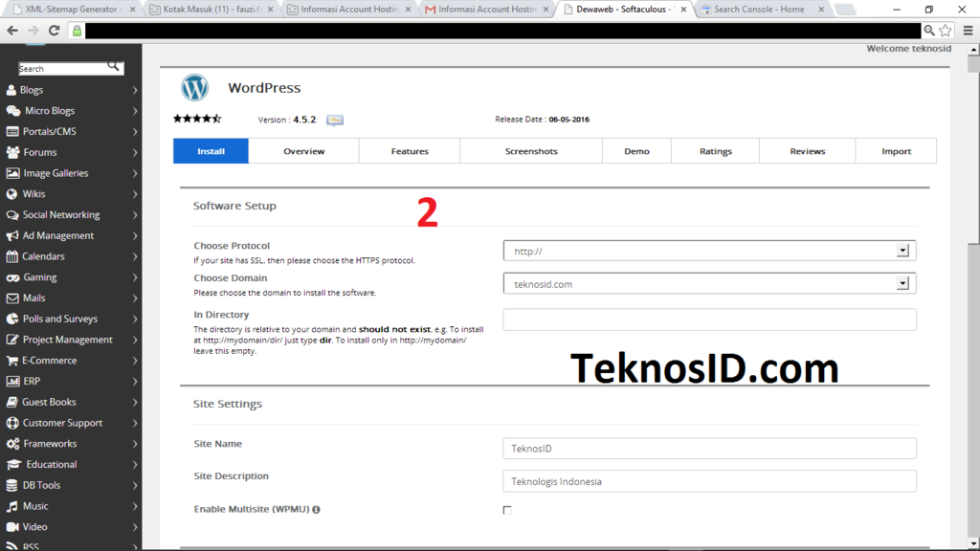Open the Social Networking category link
The width and height of the screenshot is (980, 551).
pyautogui.click(x=61, y=215)
